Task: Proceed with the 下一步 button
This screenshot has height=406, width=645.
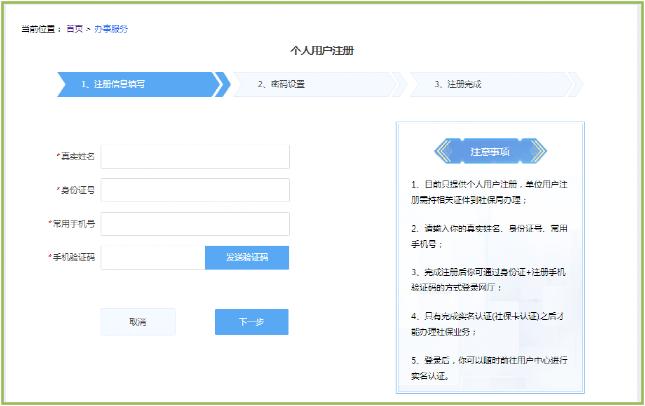Action: [x=251, y=322]
